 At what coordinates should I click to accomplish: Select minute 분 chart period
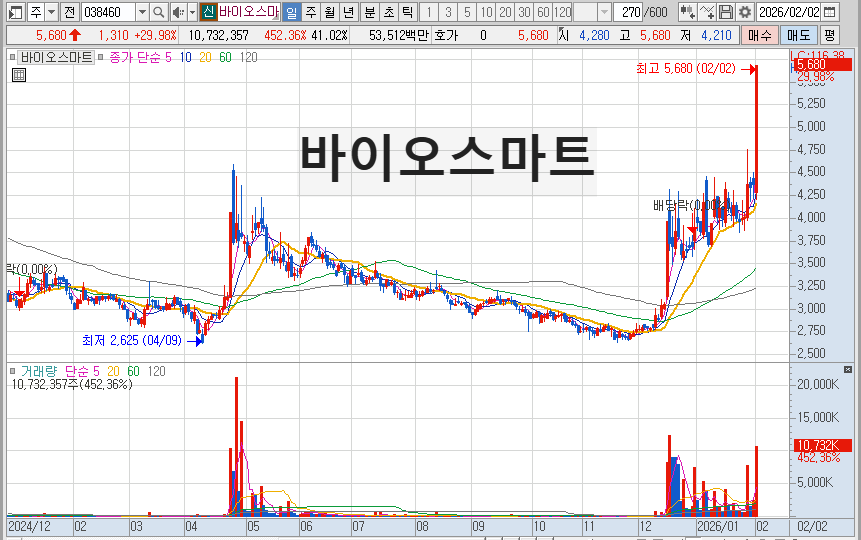coord(370,12)
